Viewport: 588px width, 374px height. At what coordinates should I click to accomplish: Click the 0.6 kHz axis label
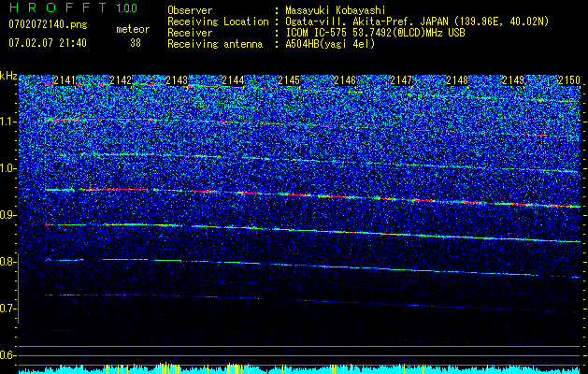pos(8,355)
